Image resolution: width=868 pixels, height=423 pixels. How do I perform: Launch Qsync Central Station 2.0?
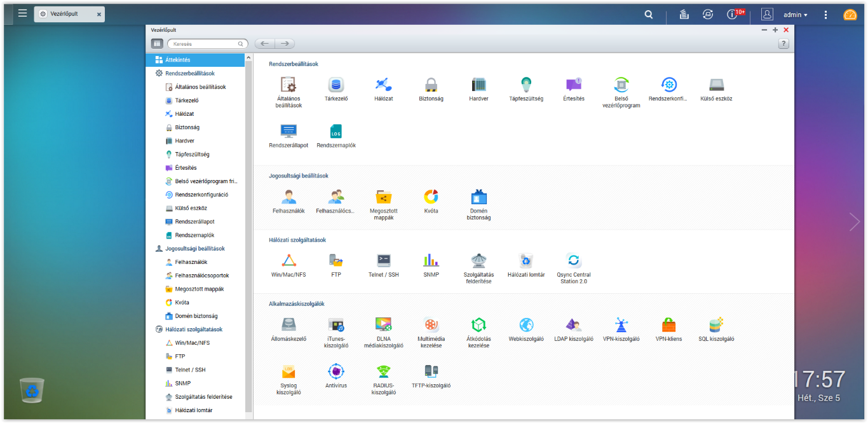pyautogui.click(x=573, y=260)
